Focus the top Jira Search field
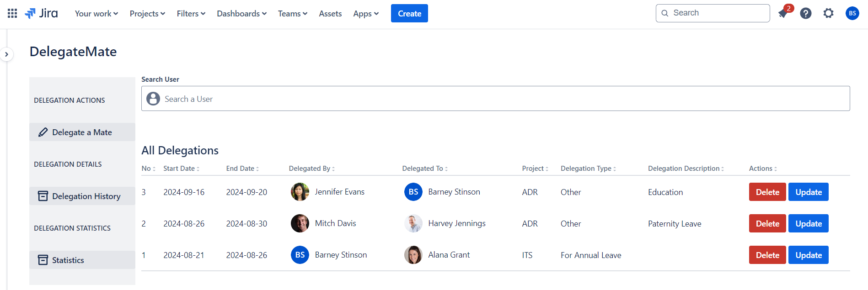868x290 pixels. [713, 13]
